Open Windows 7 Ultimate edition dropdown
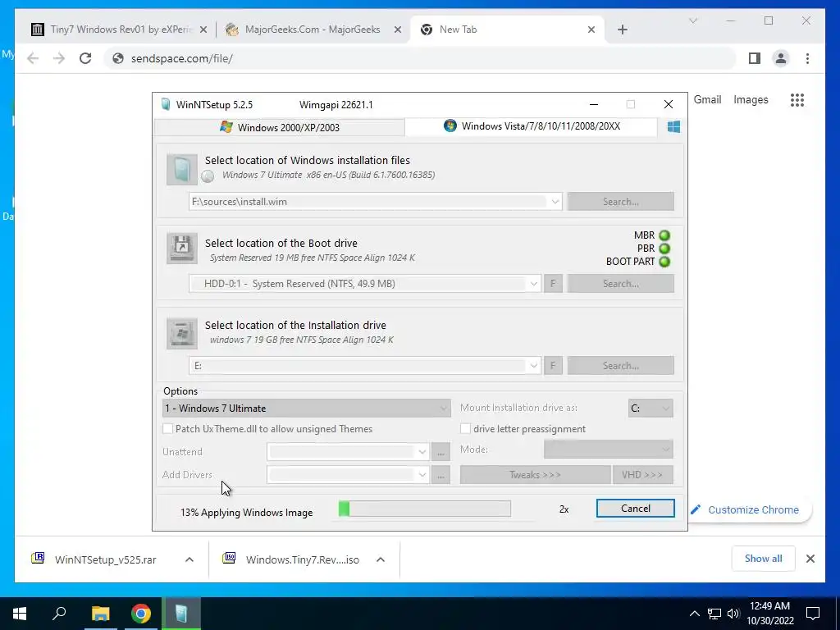The image size is (840, 630). (x=306, y=409)
